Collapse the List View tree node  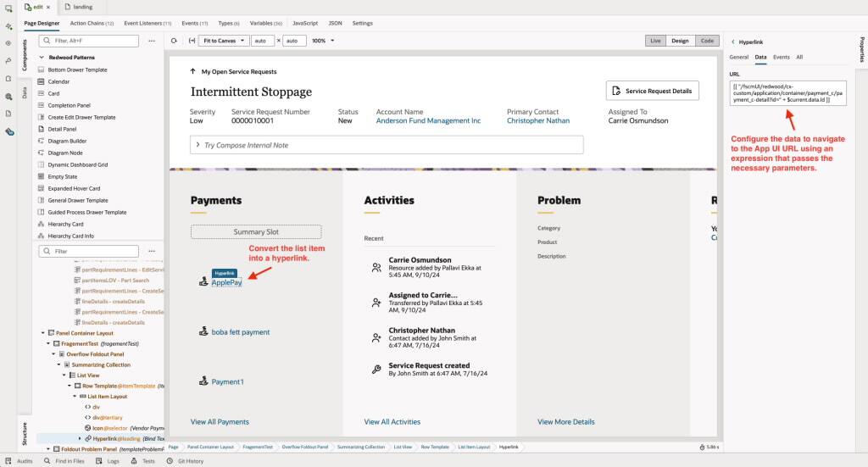click(x=64, y=375)
